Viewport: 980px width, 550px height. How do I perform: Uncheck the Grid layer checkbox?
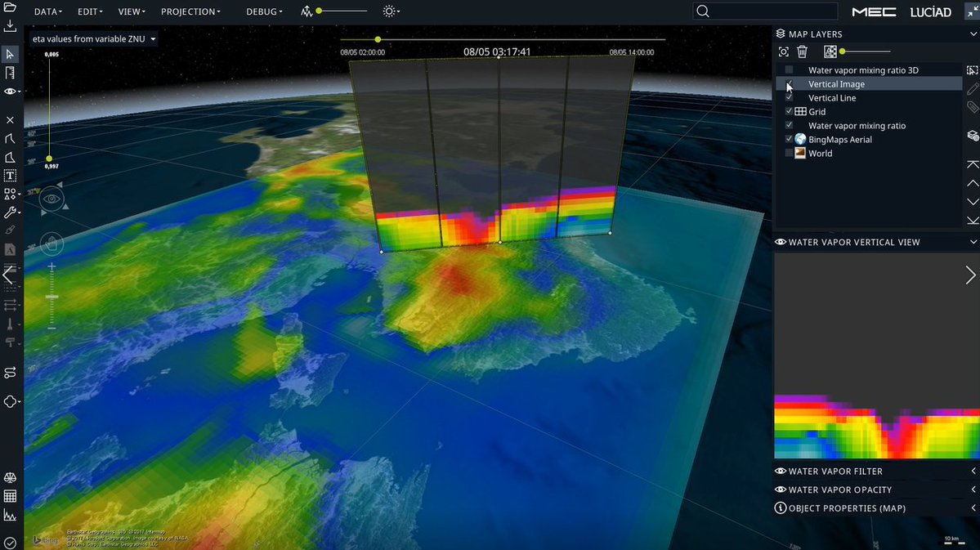(789, 112)
